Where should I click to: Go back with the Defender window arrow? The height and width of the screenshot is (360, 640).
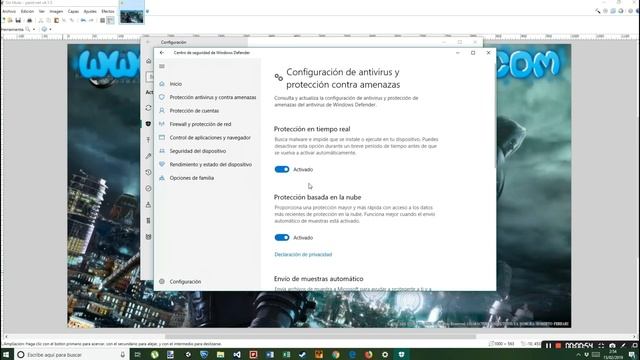(x=162, y=53)
